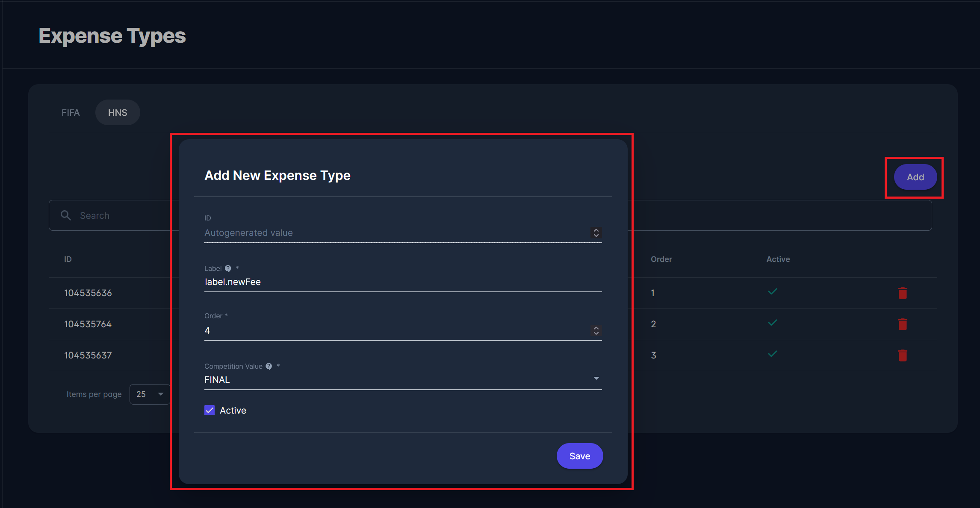Click help icon next to Competition Value
This screenshot has width=980, height=508.
[x=269, y=367]
